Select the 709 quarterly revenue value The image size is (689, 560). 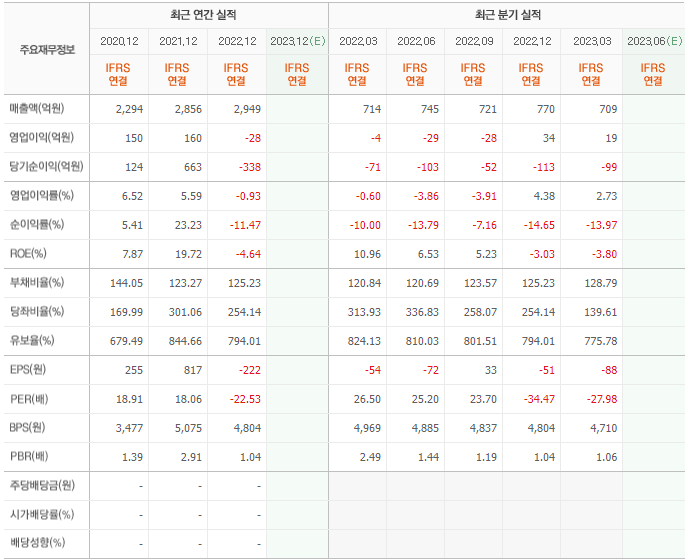click(609, 109)
